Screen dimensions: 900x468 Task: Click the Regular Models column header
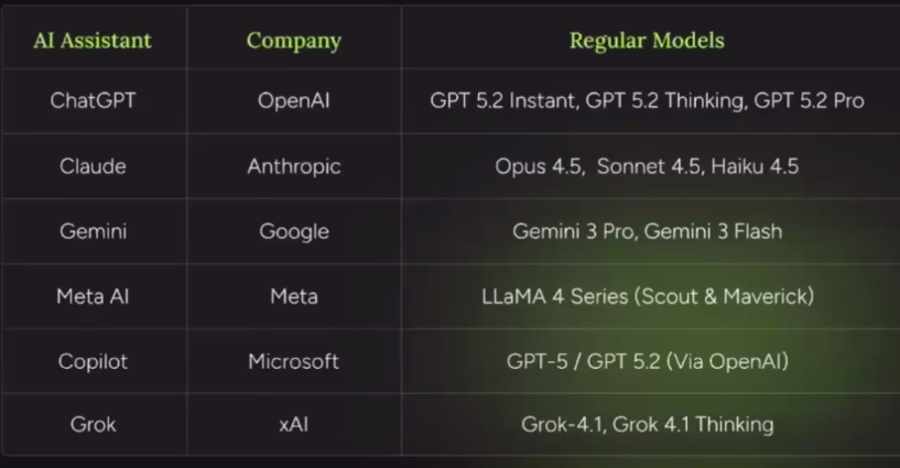click(x=647, y=41)
